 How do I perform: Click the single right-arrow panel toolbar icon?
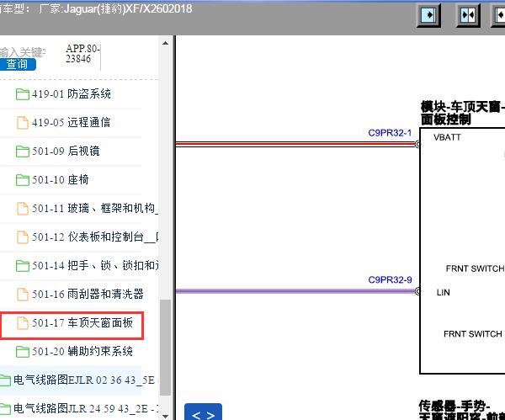tap(429, 15)
